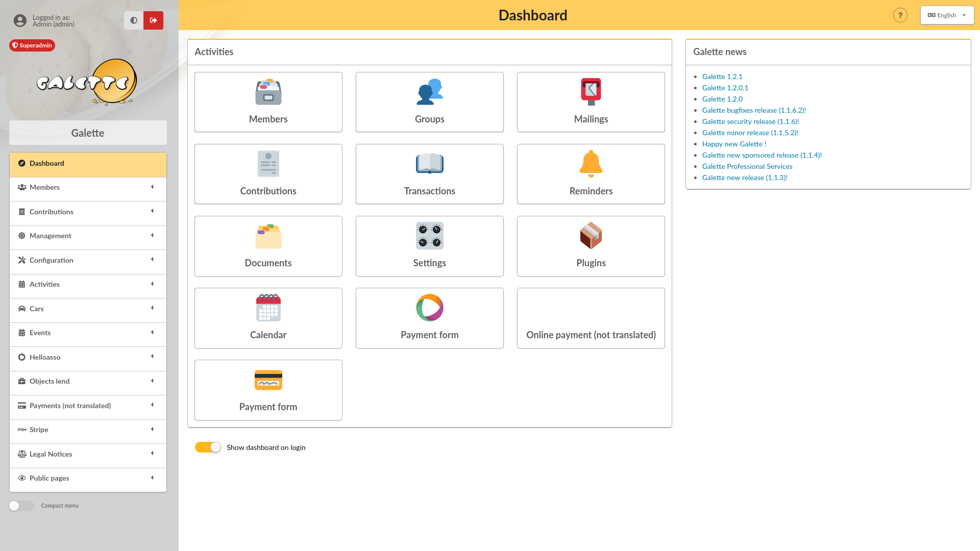Open Galette new sponsored release (1.1.4) link
The image size is (980, 551).
762,155
